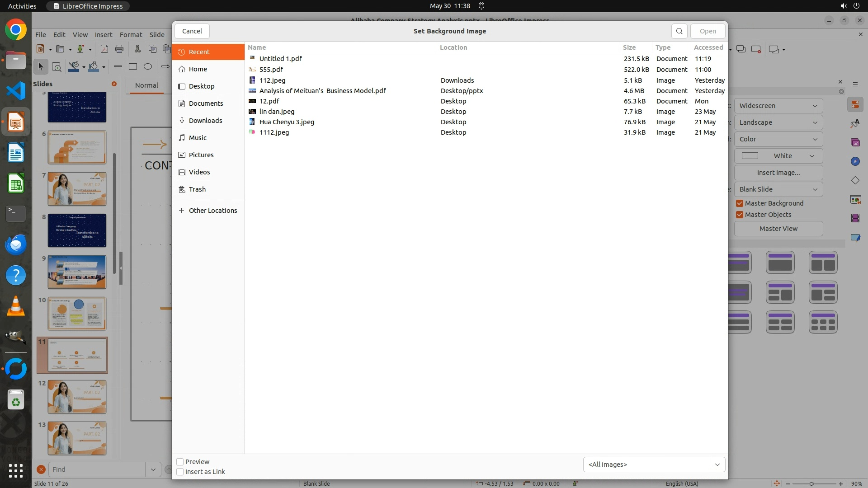Select the ellipse shape tool

point(147,67)
